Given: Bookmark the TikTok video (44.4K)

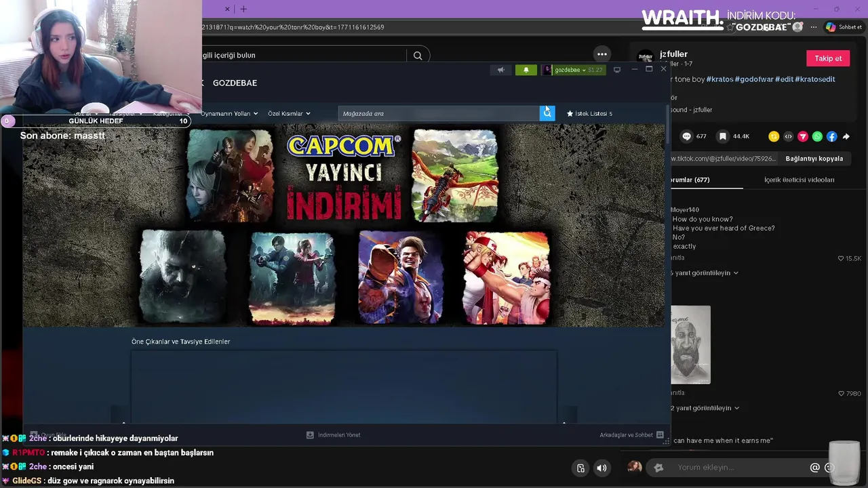Looking at the screenshot, I should point(723,136).
